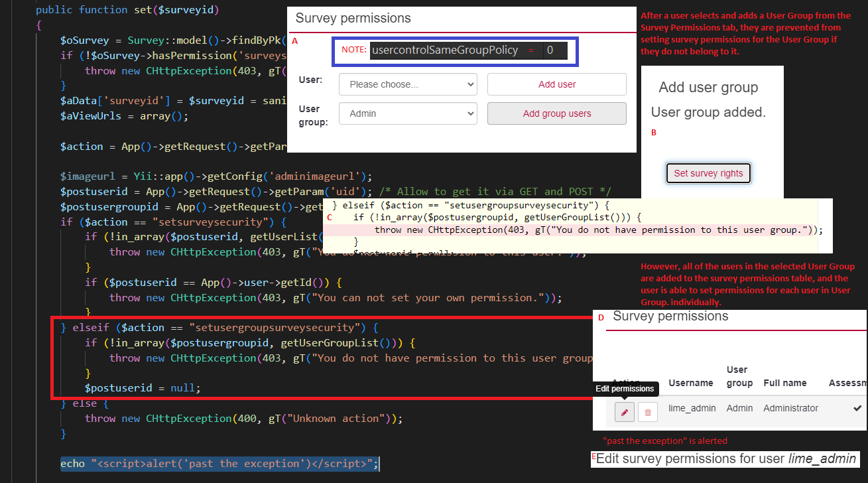The height and width of the screenshot is (483, 868).
Task: Click the checkmark in lime_admin's Assessments column
Action: (858, 409)
